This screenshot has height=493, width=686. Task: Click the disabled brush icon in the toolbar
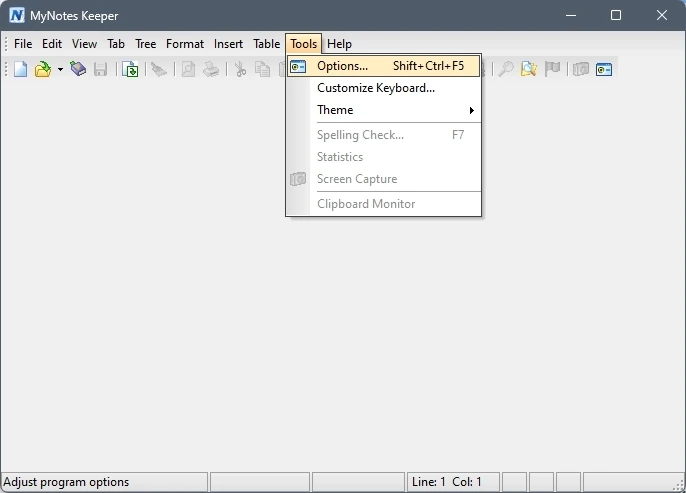[159, 69]
